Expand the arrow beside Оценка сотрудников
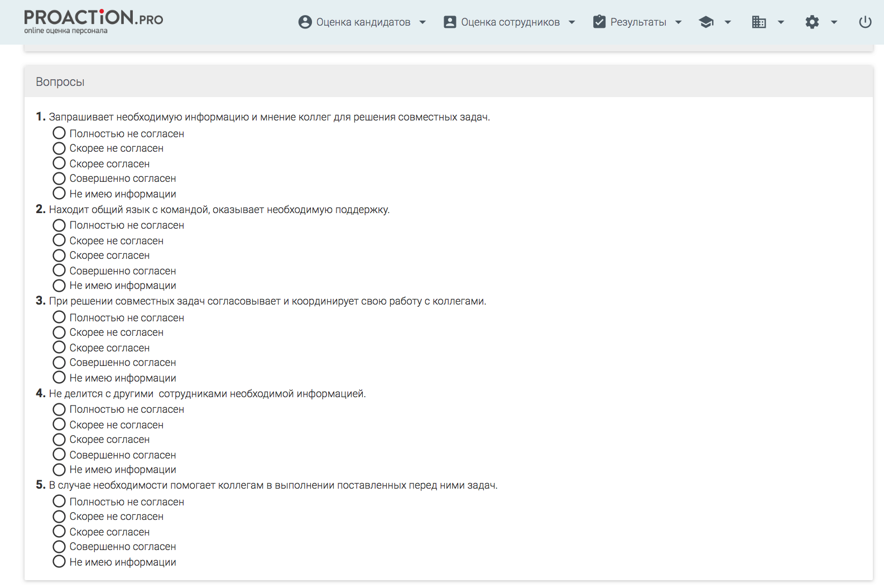Screen dimensions: 884x588 point(571,22)
